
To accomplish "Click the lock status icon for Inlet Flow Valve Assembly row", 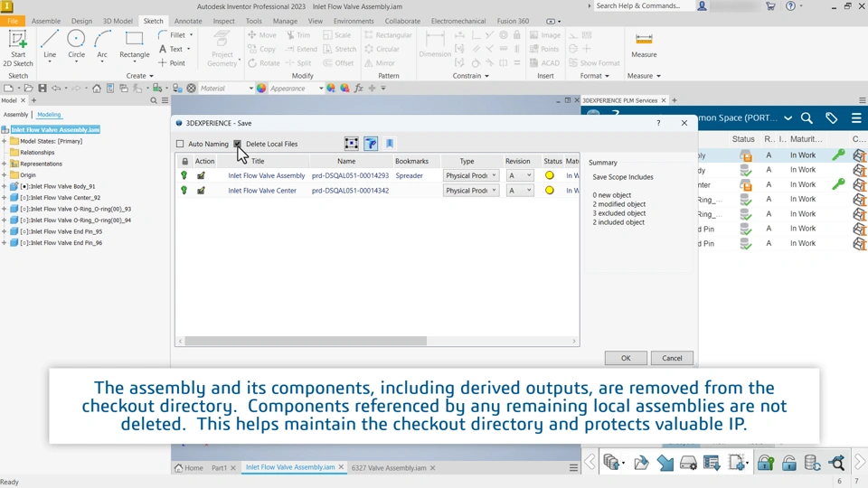I will click(184, 175).
